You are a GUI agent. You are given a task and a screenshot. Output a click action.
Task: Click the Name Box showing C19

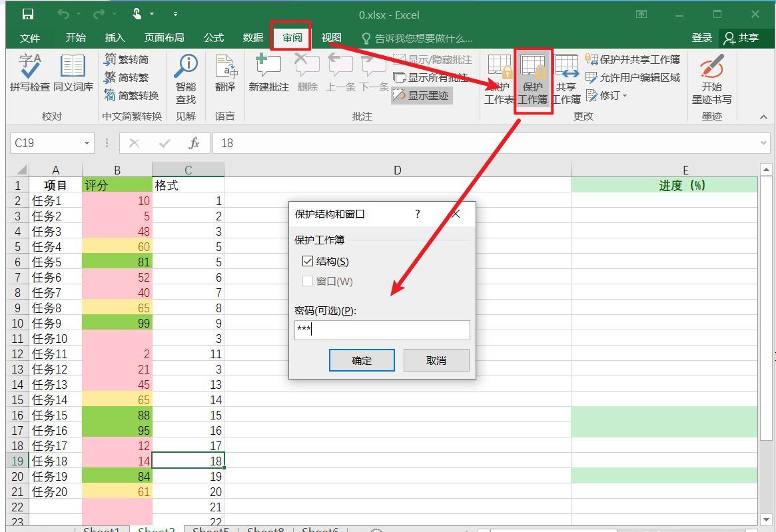[x=46, y=143]
